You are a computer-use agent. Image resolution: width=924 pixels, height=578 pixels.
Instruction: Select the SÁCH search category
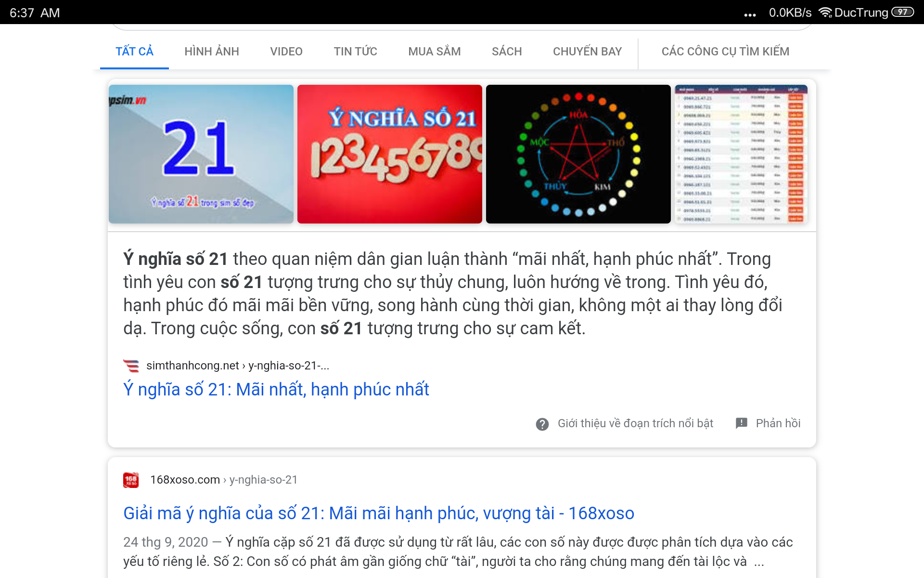(x=506, y=51)
